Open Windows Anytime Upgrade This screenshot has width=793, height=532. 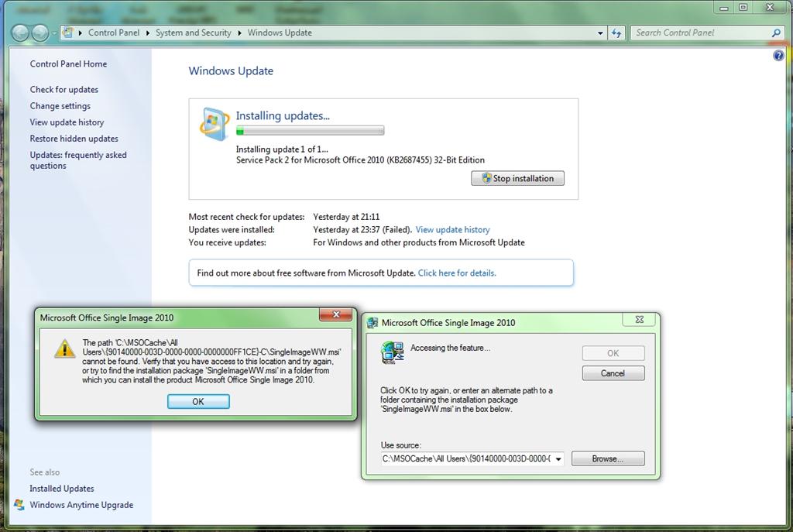click(81, 505)
